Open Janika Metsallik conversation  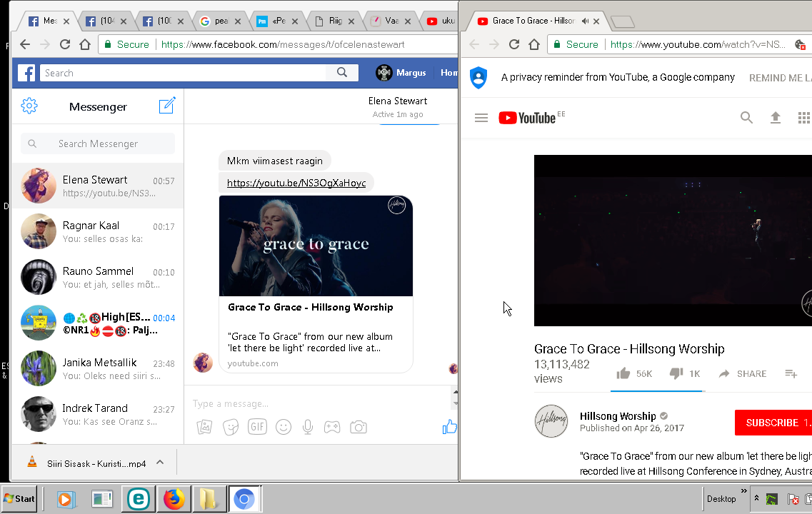click(97, 368)
